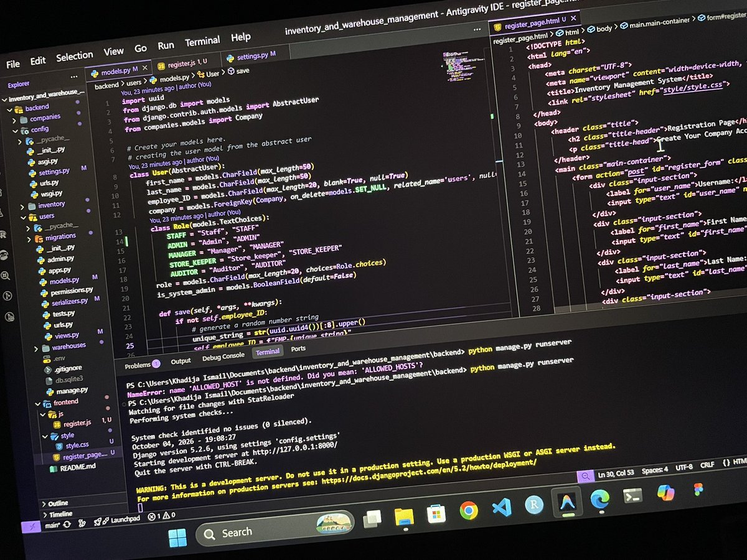Click the main* git branch indicator
The image size is (747, 560).
pos(52,525)
